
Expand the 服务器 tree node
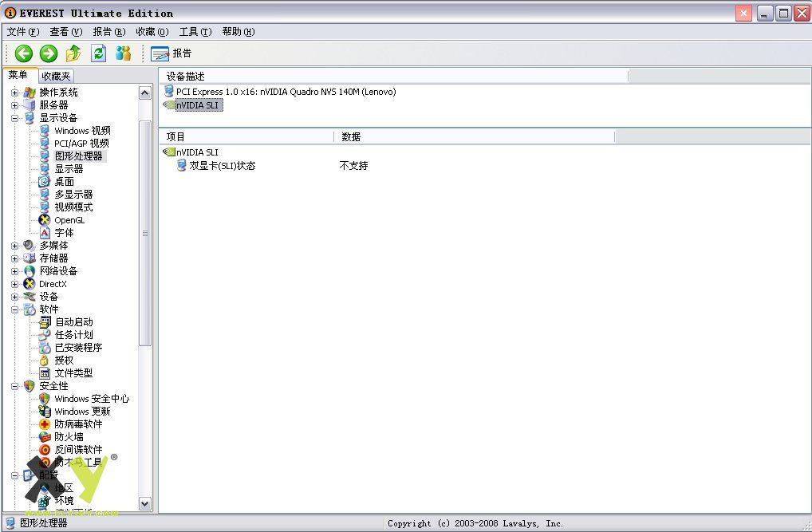(14, 105)
